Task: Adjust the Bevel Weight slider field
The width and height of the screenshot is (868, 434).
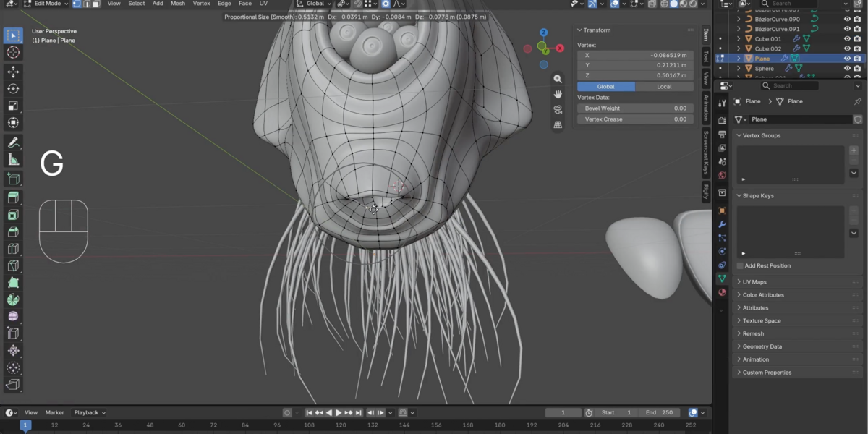Action: coord(634,109)
